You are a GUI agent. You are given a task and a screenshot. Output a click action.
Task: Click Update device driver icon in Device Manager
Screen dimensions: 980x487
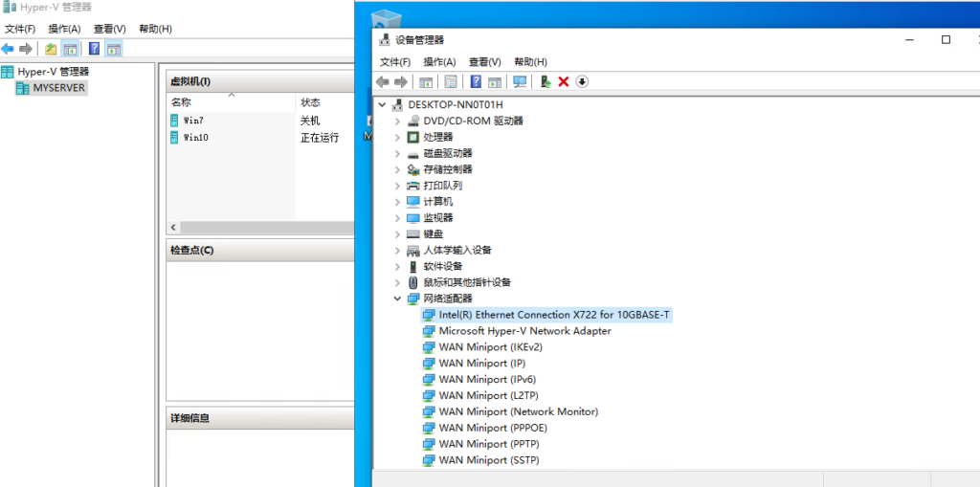pyautogui.click(x=545, y=82)
